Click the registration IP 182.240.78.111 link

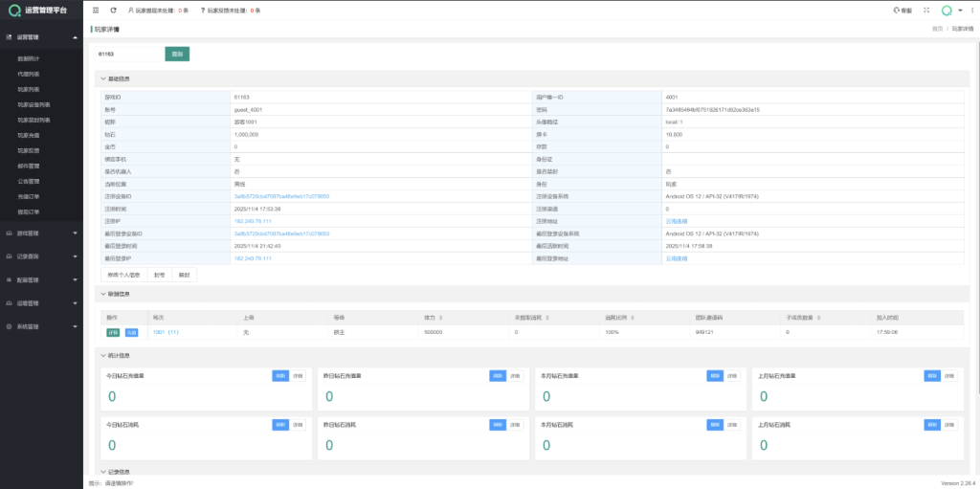point(254,221)
